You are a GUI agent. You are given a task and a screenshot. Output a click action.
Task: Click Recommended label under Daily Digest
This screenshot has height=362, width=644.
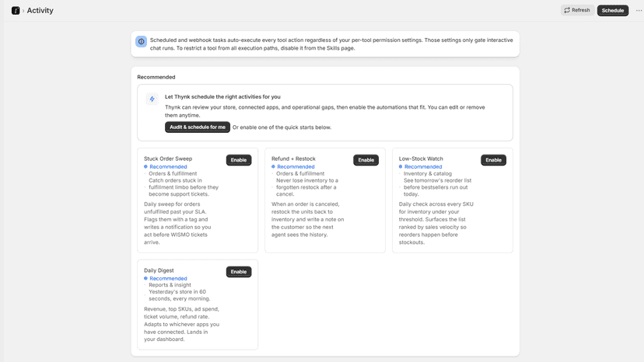coord(168,278)
